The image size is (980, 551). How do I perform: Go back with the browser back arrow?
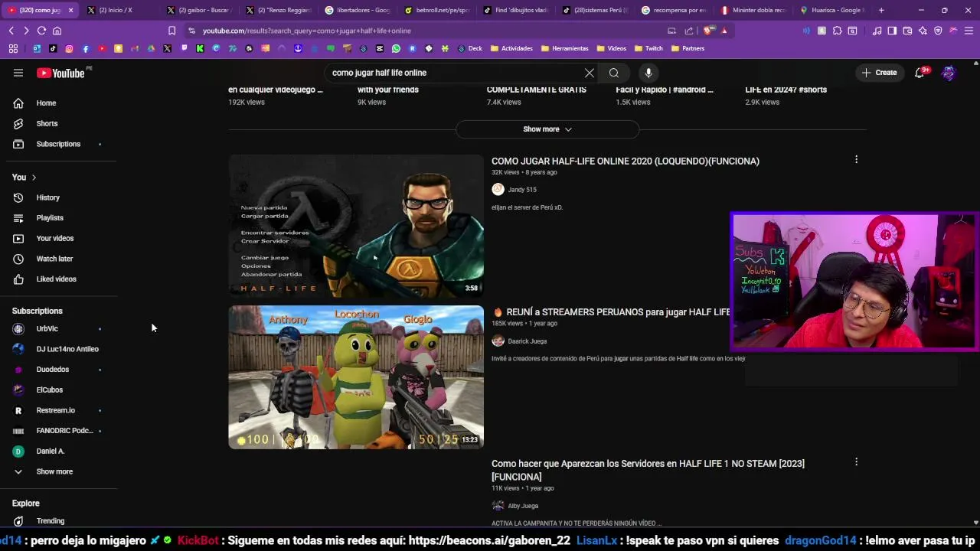[11, 31]
